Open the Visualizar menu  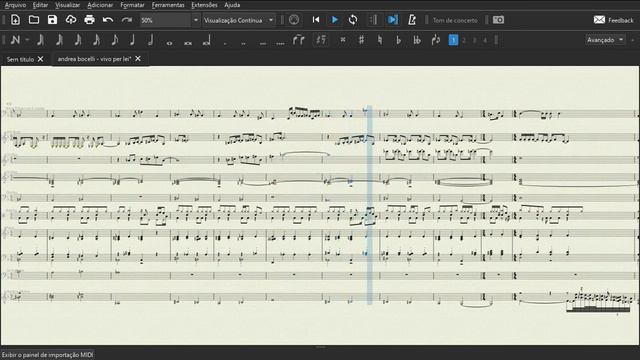(x=68, y=5)
